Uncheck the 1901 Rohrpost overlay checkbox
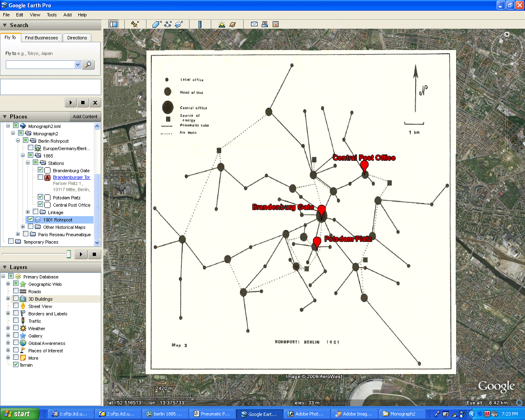 click(x=31, y=219)
